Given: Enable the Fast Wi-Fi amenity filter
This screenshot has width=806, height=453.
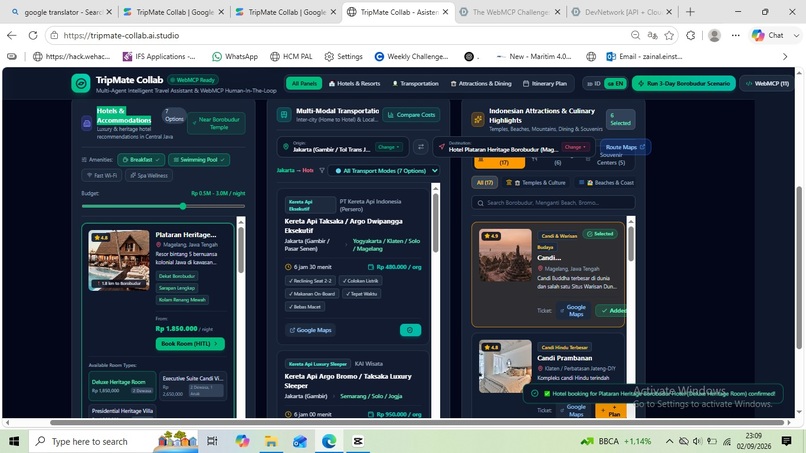Looking at the screenshot, I should point(101,175).
